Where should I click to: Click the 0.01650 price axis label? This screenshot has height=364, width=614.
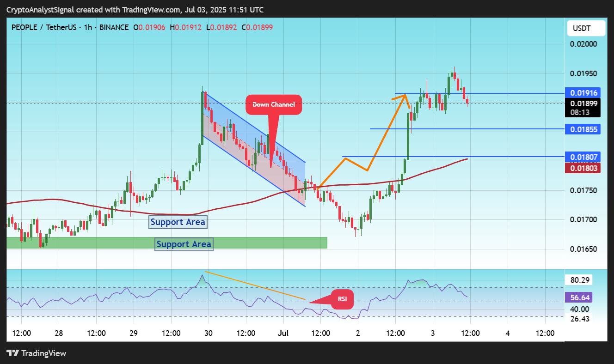583,249
